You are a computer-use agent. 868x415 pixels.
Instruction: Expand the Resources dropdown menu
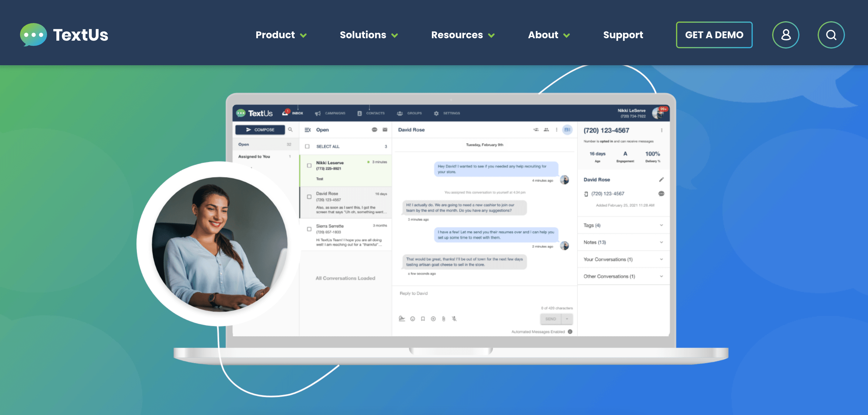pos(463,35)
